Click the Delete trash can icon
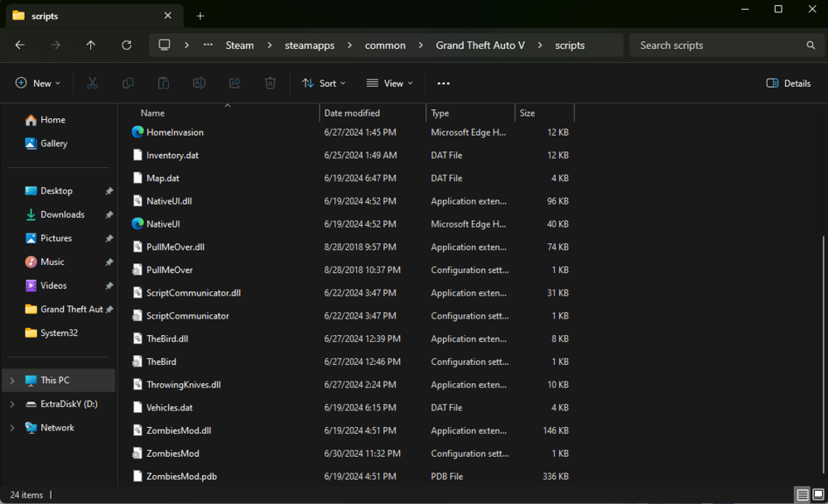The image size is (828, 504). (270, 84)
